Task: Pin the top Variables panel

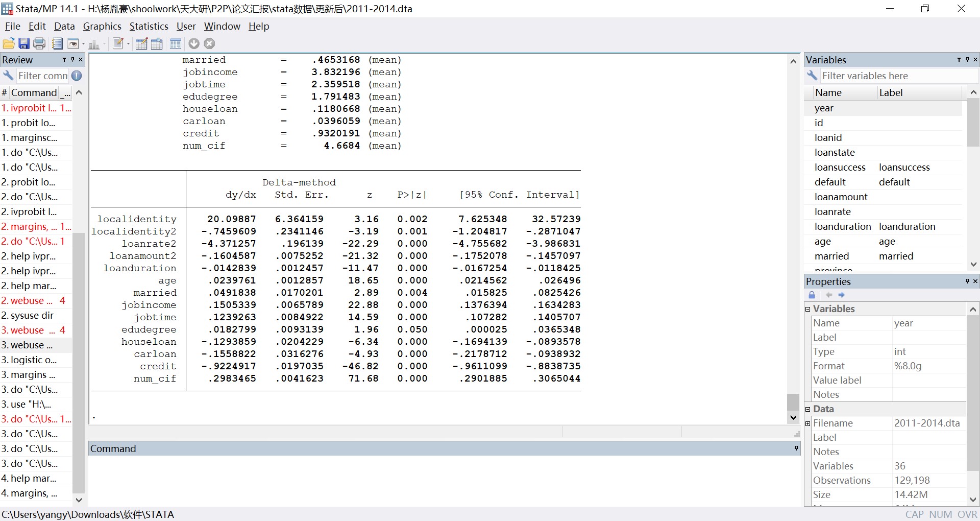Action: pyautogui.click(x=967, y=60)
